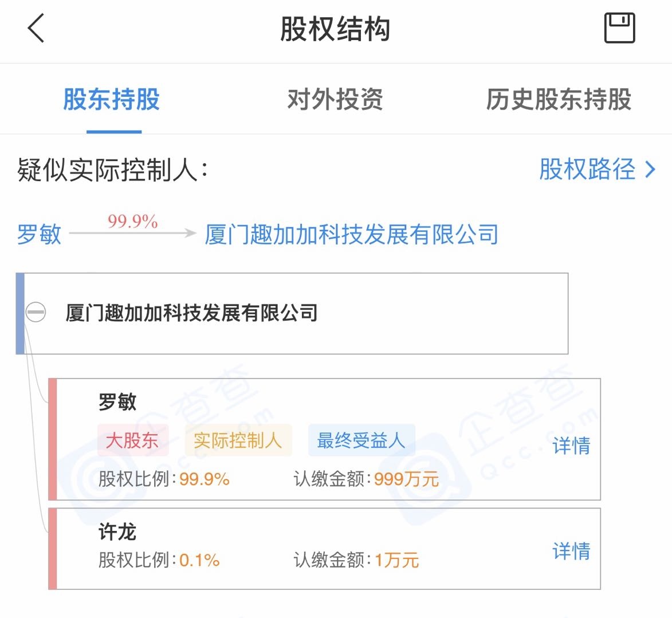The height and width of the screenshot is (618, 672).
Task: Tap the 实际控制人 tag
Action: 238,440
